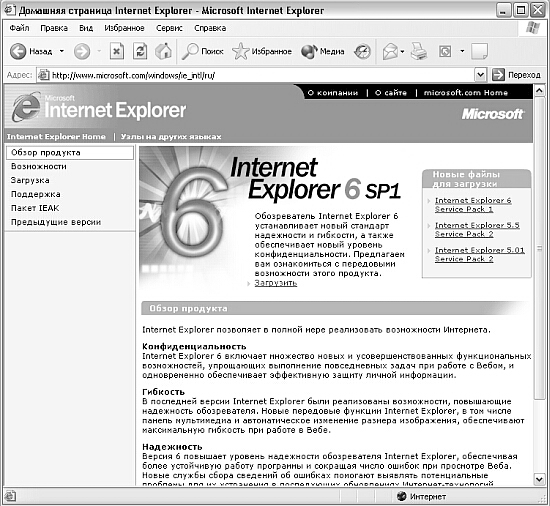The image size is (550, 506).
Task: Expand the Back button history dropdown arrow
Action: 62,51
